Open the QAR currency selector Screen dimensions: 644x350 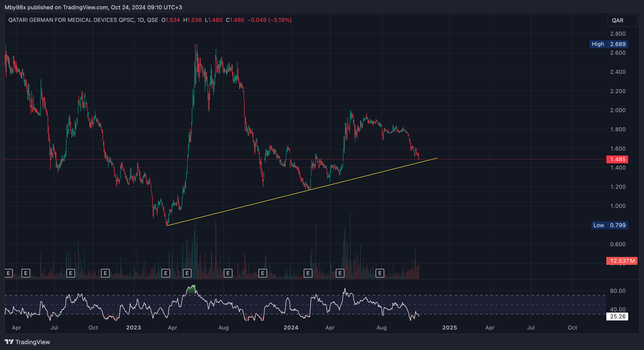(x=622, y=20)
